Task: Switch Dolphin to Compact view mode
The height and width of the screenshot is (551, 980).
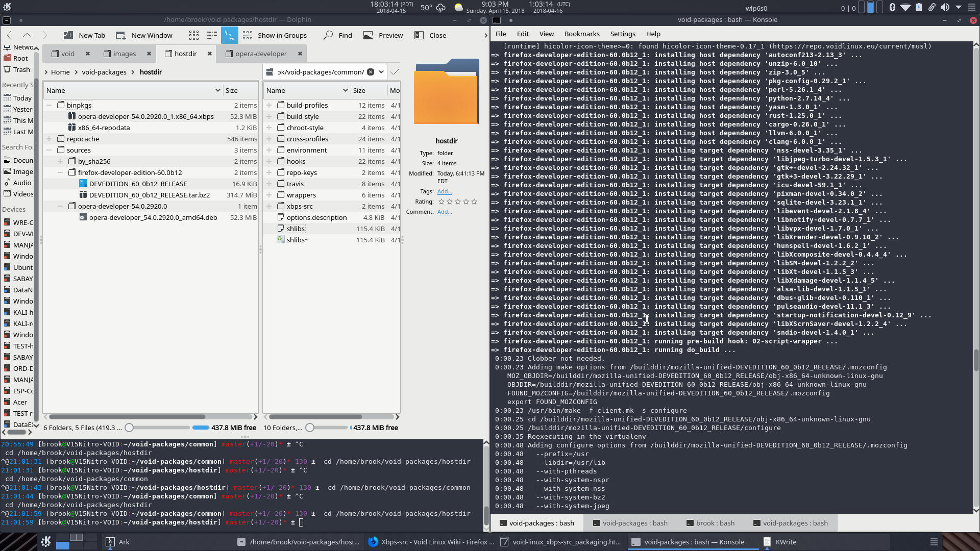Action: [x=212, y=35]
